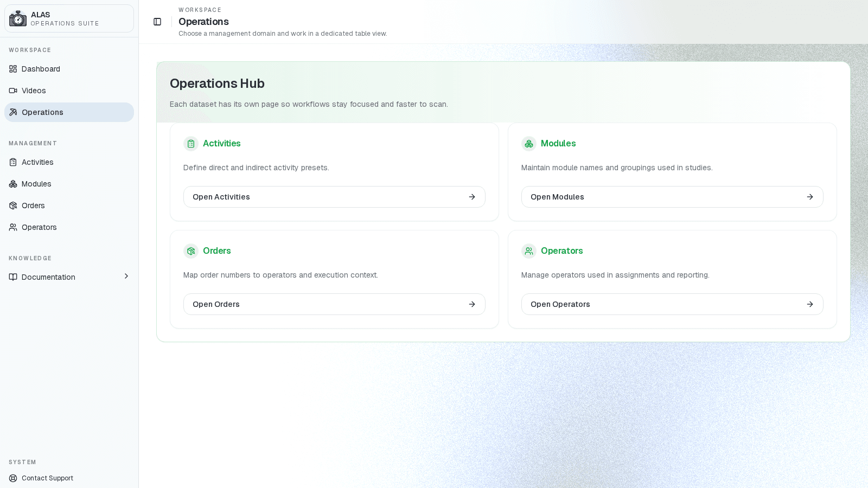Viewport: 868px width, 488px height.
Task: Click the Orders card title
Action: coord(217,251)
